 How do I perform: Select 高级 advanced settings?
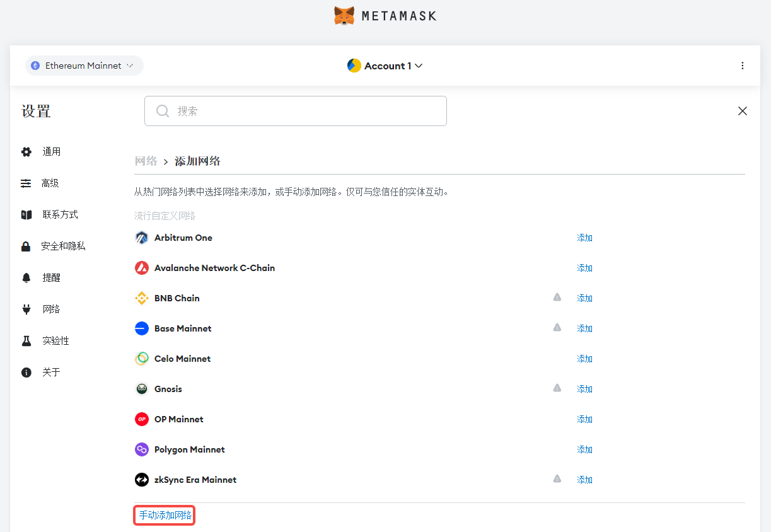click(x=50, y=183)
